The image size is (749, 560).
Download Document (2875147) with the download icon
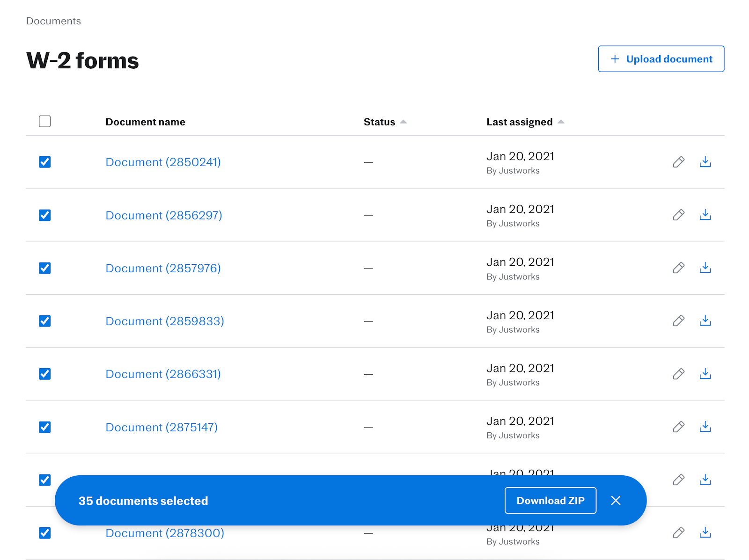pos(705,427)
